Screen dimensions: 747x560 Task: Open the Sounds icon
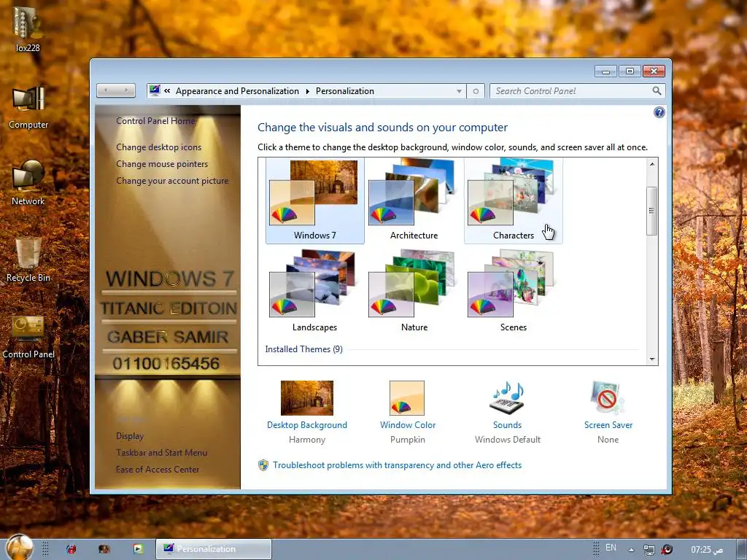pos(507,397)
